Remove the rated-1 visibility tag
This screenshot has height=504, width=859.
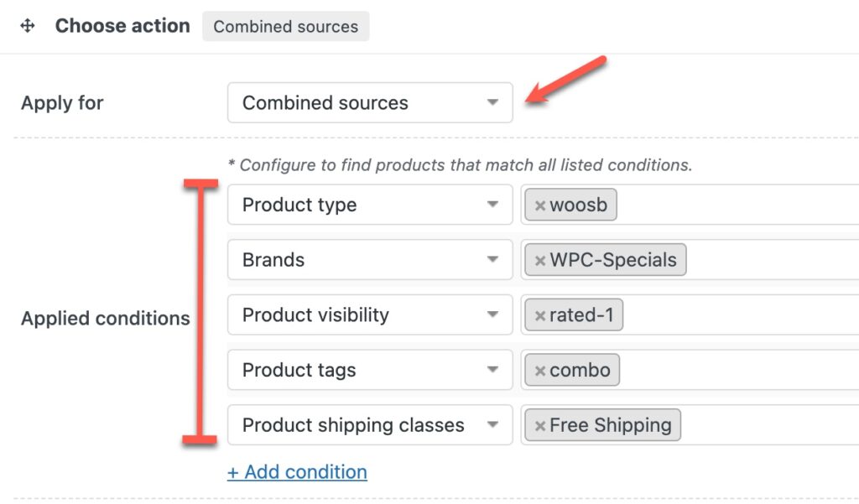click(541, 314)
